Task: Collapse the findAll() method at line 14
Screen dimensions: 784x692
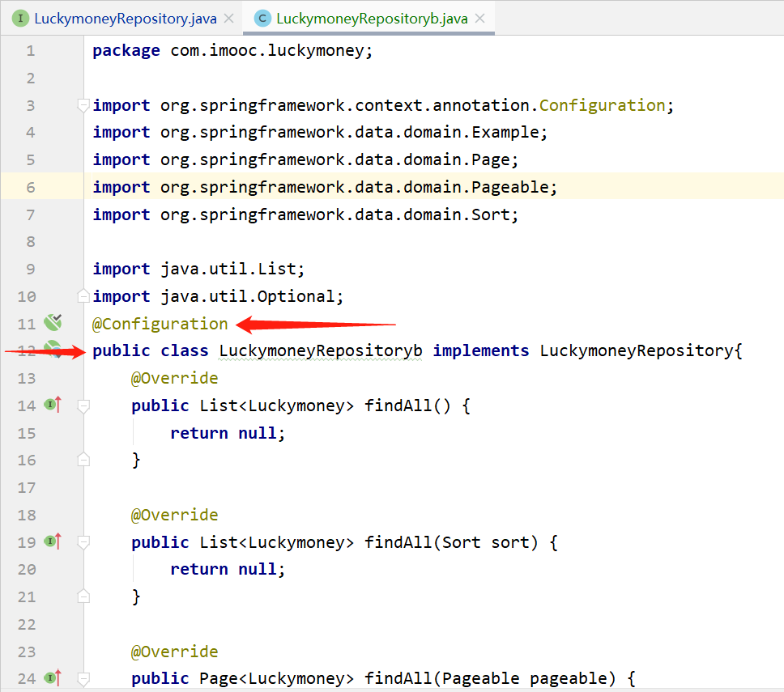Action: coord(83,405)
